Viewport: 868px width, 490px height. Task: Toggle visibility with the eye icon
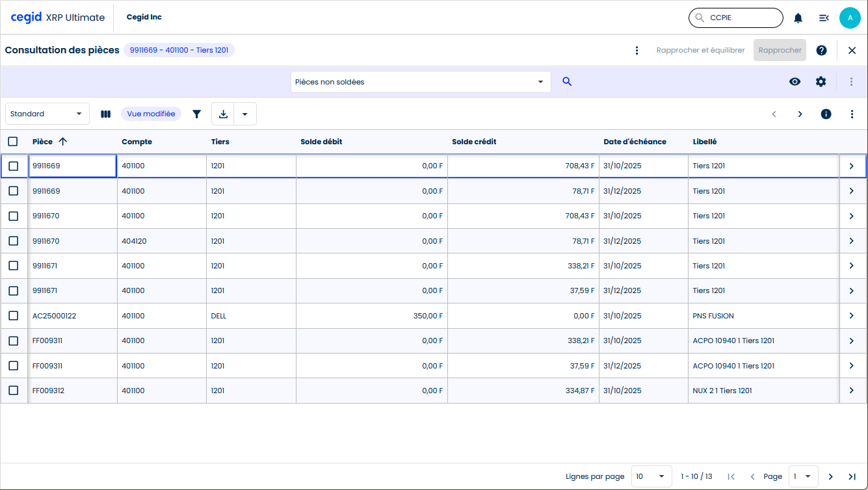point(795,82)
